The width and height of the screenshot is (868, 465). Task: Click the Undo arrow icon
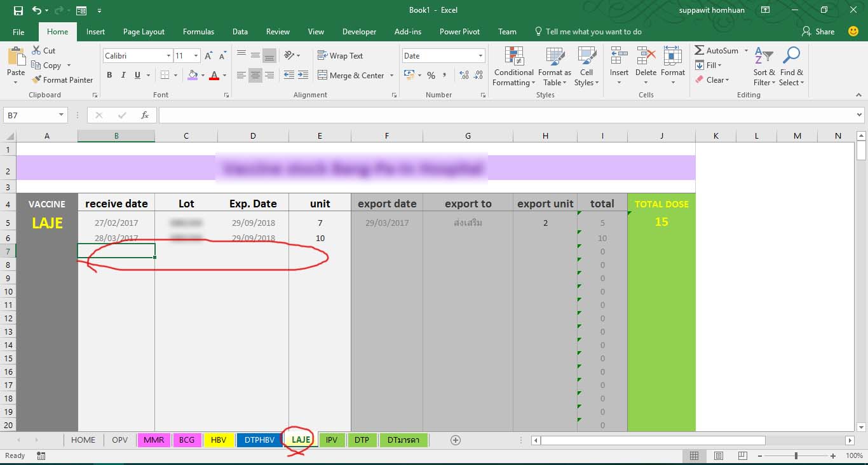pyautogui.click(x=37, y=10)
